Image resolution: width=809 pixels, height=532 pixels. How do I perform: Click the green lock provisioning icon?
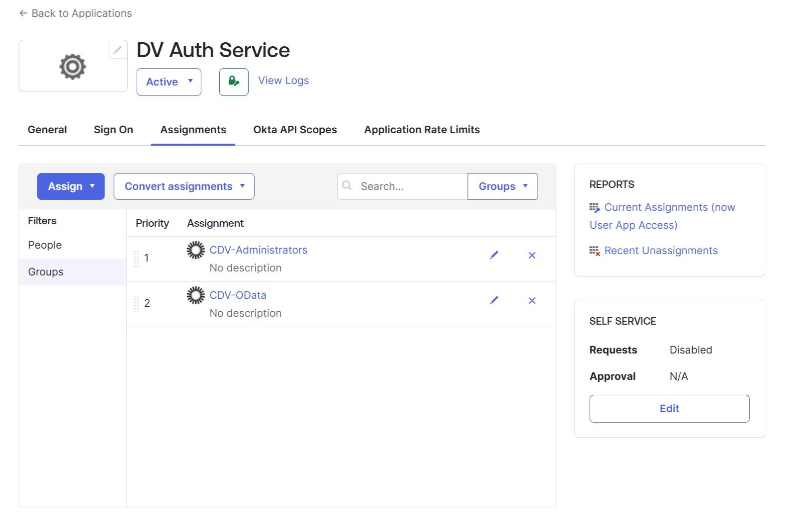(234, 82)
